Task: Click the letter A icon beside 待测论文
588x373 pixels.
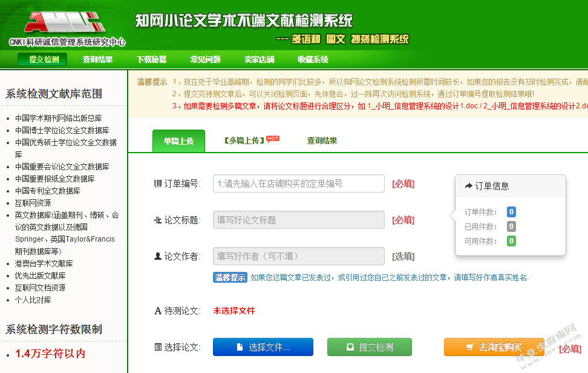Action: point(158,311)
